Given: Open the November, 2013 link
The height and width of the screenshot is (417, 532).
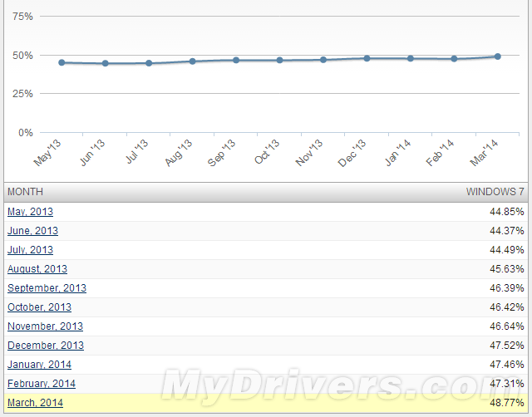Looking at the screenshot, I should 45,326.
